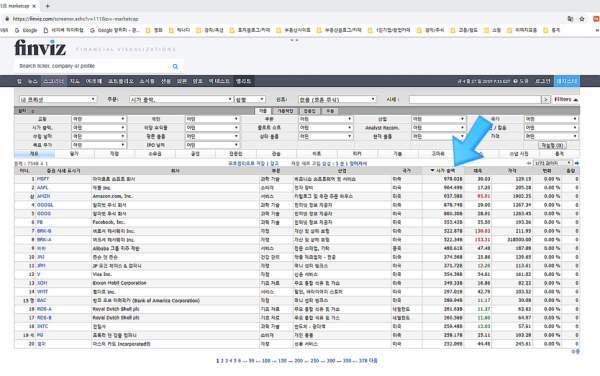
Task: Collapse the Filters panel toggle
Action: coord(566,99)
